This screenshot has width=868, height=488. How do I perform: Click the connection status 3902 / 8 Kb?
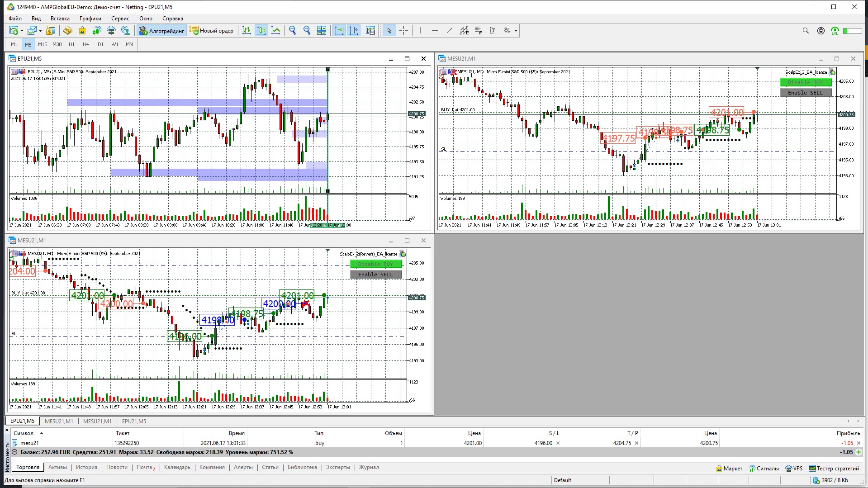830,480
